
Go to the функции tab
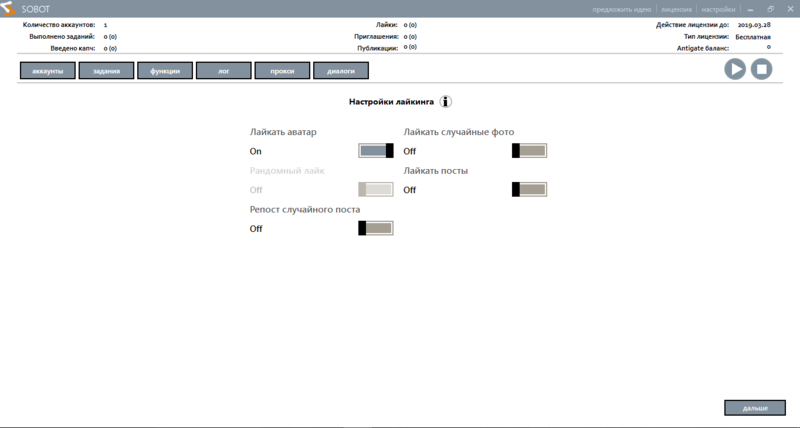pos(165,71)
